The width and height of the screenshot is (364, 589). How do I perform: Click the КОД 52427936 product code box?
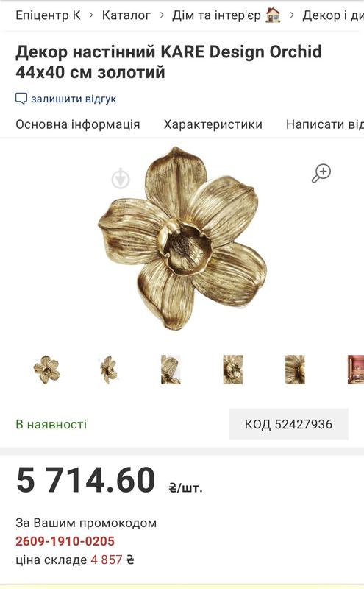pos(288,424)
